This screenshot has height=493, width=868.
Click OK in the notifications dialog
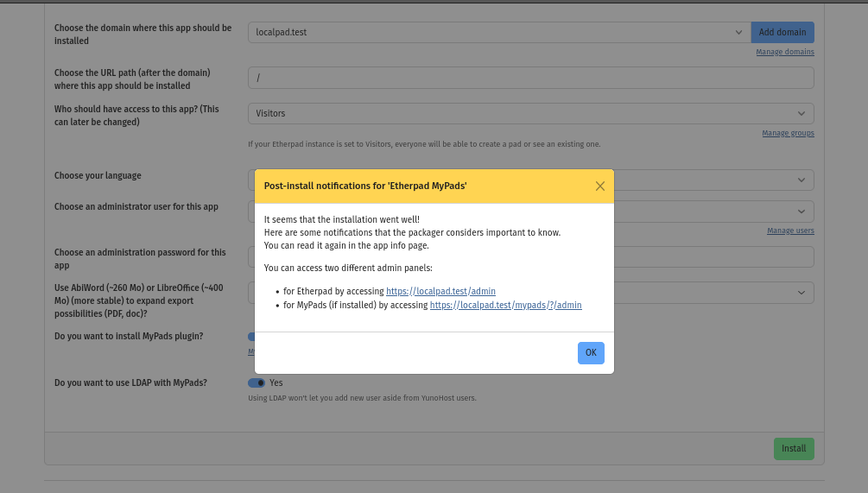coord(591,353)
